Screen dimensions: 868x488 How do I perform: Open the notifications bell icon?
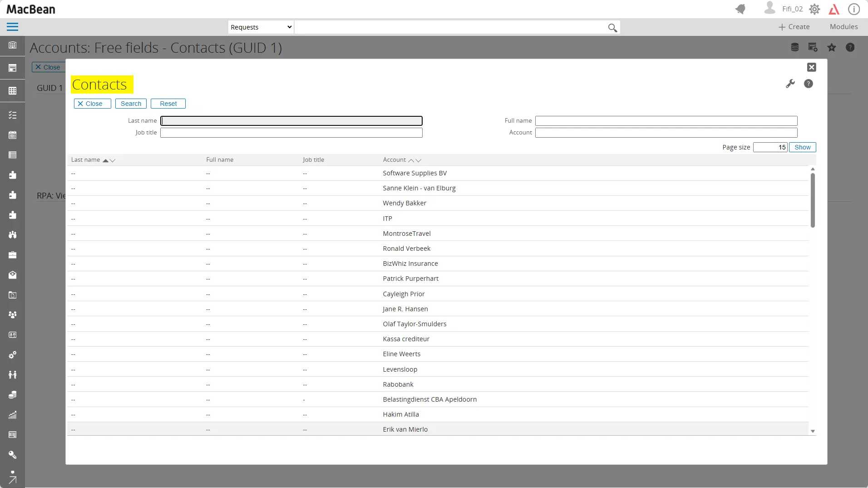pyautogui.click(x=740, y=9)
